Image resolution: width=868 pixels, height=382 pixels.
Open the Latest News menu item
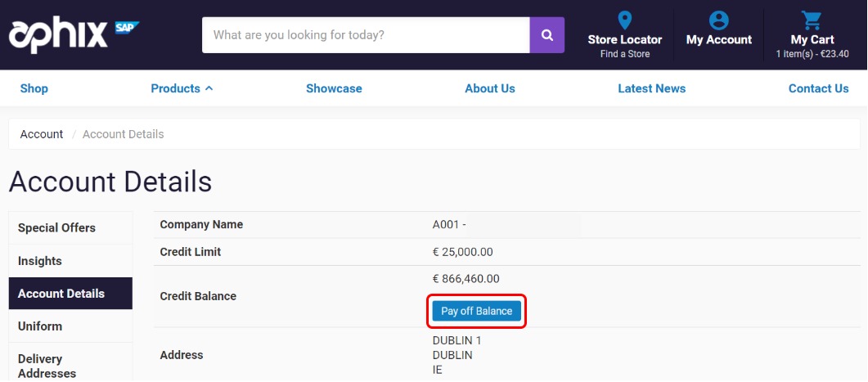click(x=651, y=88)
